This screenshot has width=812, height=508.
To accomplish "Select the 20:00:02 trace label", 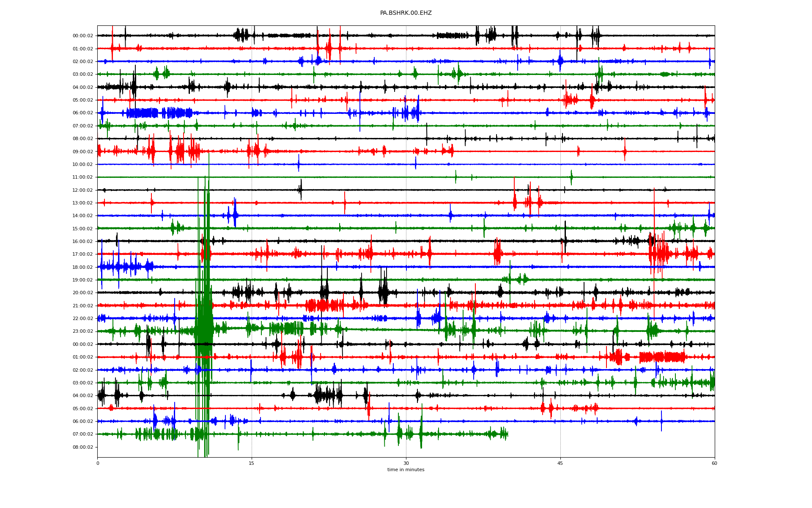I will click(x=82, y=293).
